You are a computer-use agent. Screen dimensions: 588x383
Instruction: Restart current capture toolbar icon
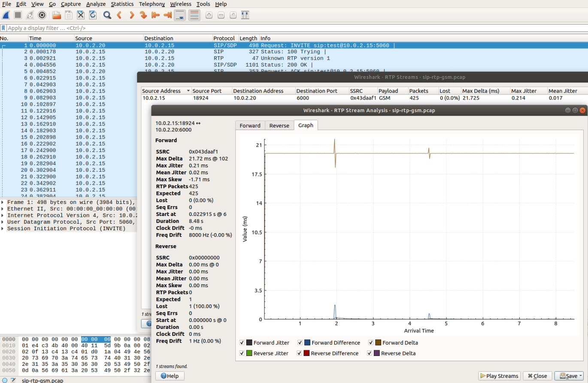[x=30, y=15]
